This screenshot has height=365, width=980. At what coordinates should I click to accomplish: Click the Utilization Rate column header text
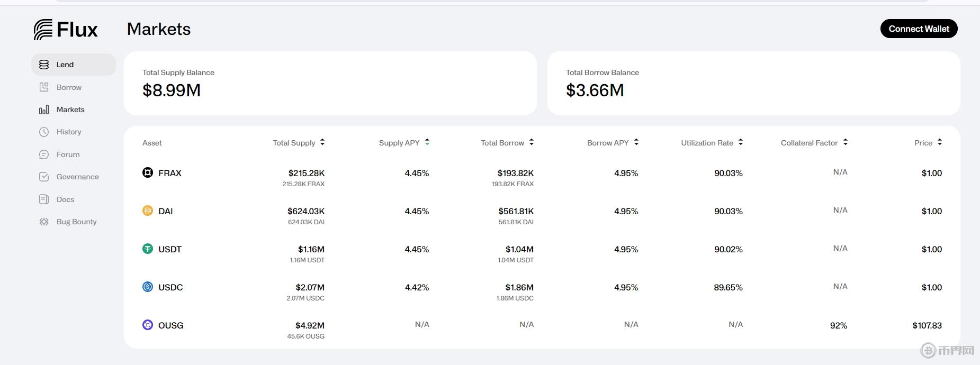707,143
